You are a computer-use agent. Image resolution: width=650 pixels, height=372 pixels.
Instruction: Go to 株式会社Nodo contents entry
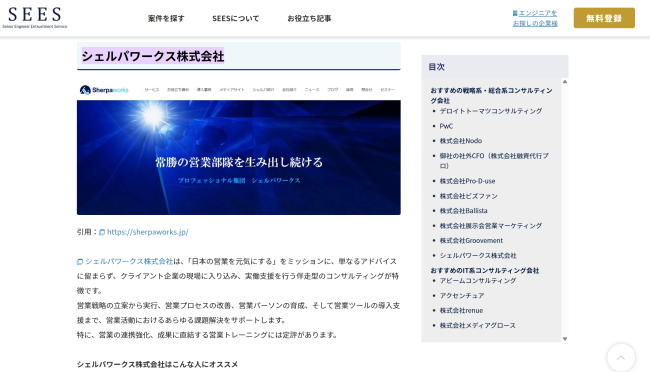[461, 141]
